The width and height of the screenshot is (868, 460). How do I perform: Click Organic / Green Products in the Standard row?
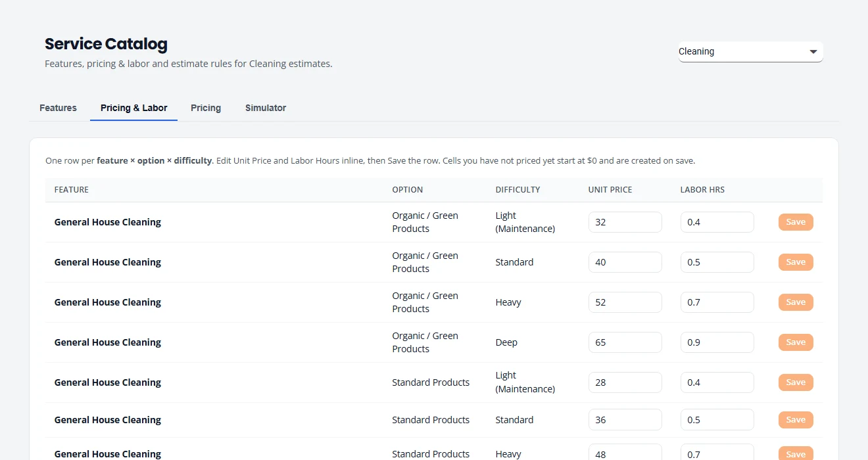[x=425, y=262]
